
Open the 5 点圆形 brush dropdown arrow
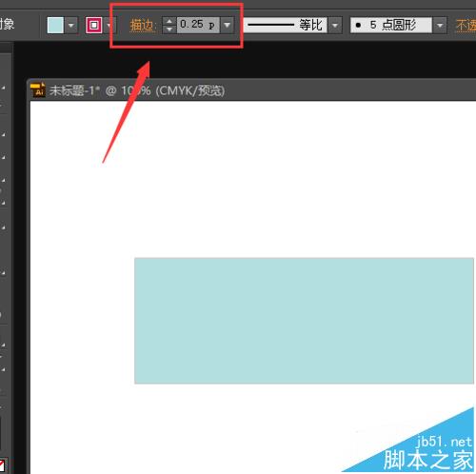pyautogui.click(x=440, y=25)
